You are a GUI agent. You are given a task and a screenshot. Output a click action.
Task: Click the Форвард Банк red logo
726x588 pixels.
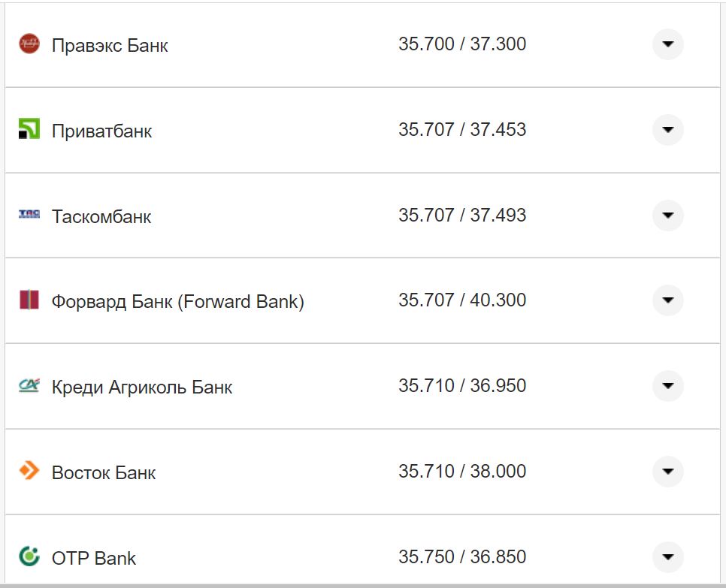point(29,300)
